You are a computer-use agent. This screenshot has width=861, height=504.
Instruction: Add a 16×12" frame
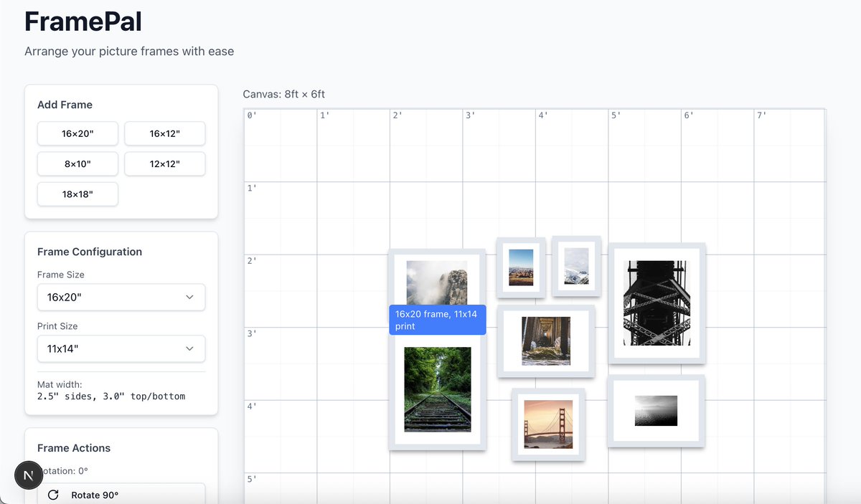165,133
